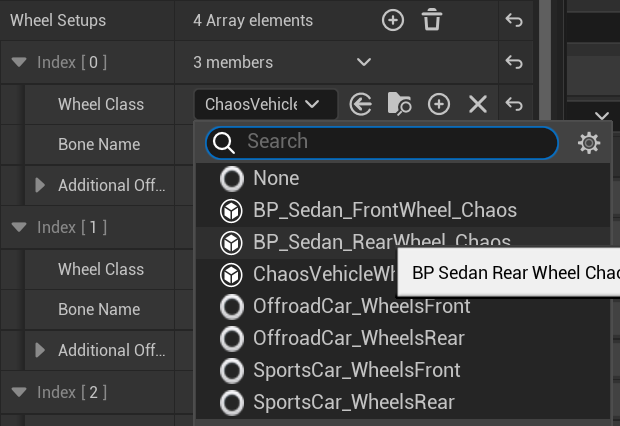Viewport: 620px width, 426px height.
Task: Open the ChaosVehicle Wheel Class dropdown
Action: point(262,104)
